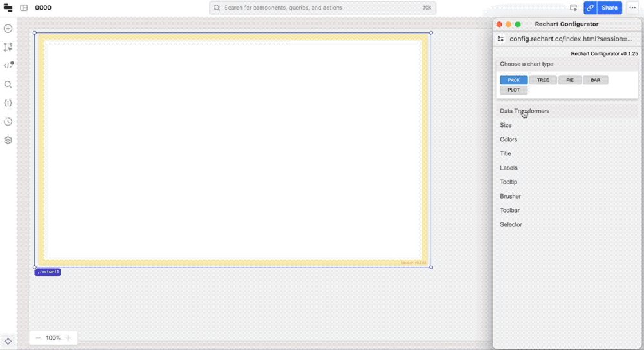
Task: Toggle the left panel layout icon
Action: pyautogui.click(x=24, y=8)
